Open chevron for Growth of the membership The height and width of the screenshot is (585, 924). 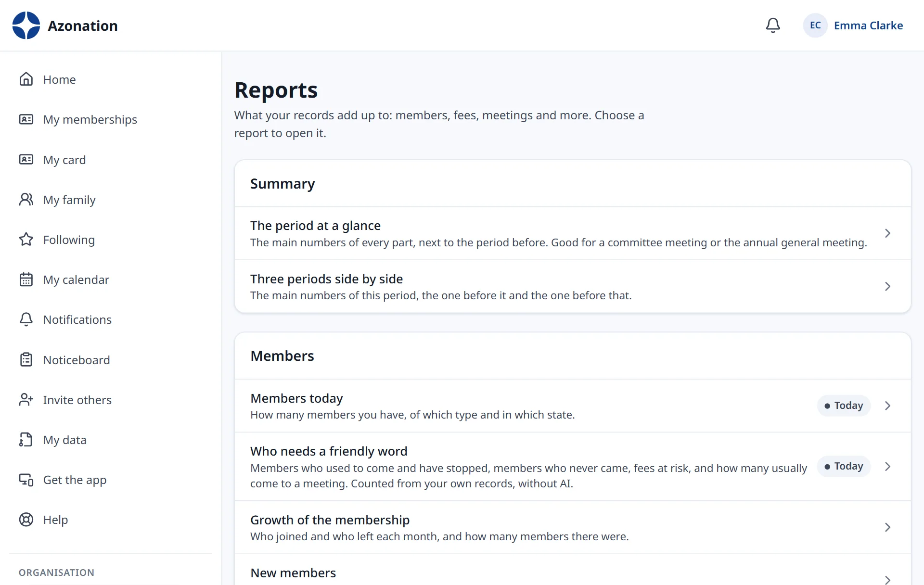click(x=888, y=527)
